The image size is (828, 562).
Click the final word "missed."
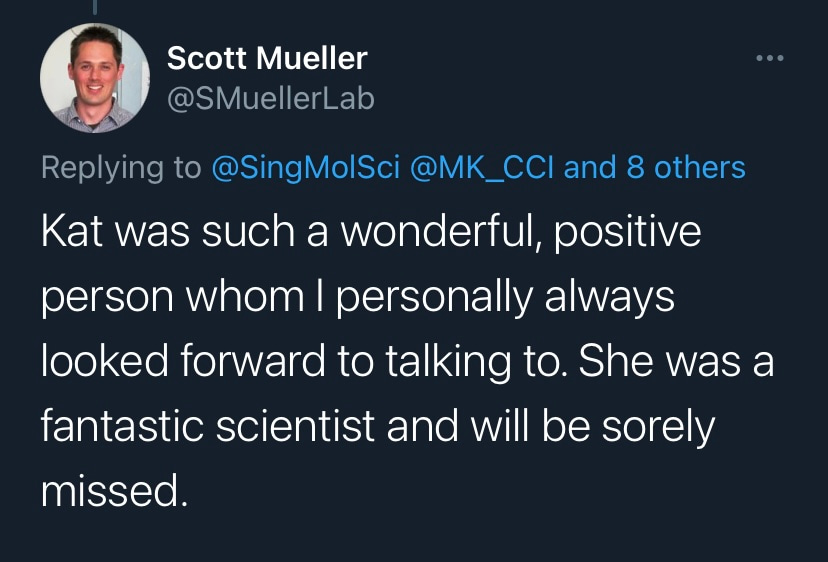tap(114, 492)
